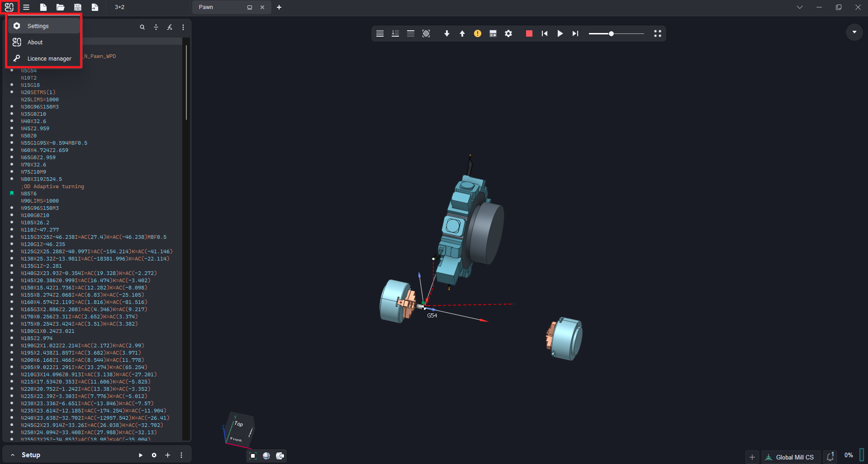Viewport: 868px width, 464px height.
Task: Expand the round dropdown button top-right of viewport
Action: click(x=854, y=32)
